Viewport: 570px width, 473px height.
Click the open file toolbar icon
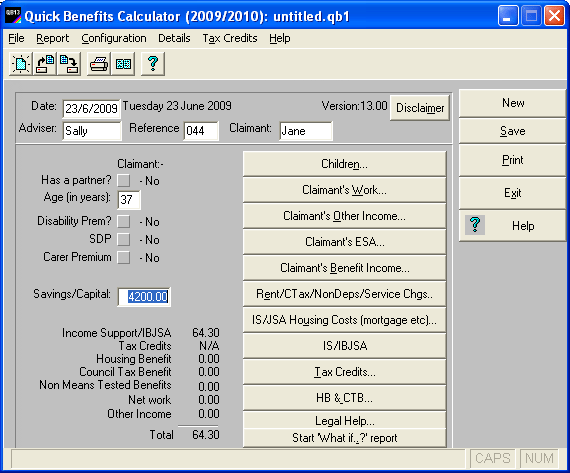[45, 64]
